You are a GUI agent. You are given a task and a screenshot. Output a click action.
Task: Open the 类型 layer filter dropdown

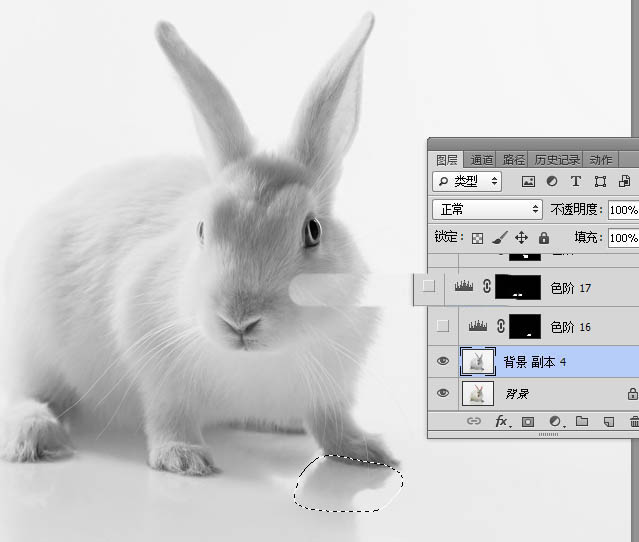click(467, 181)
